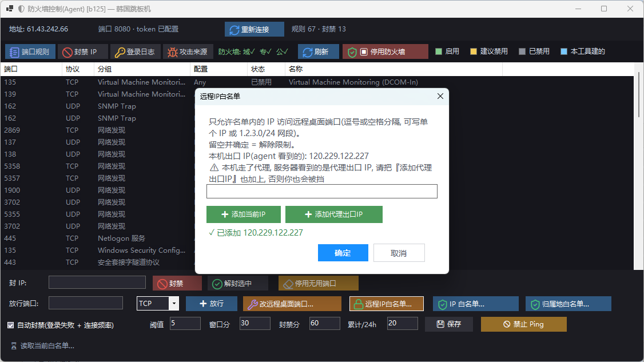Click the plus icon on 添加代理出口IP
The width and height of the screenshot is (644, 362).
pyautogui.click(x=308, y=214)
